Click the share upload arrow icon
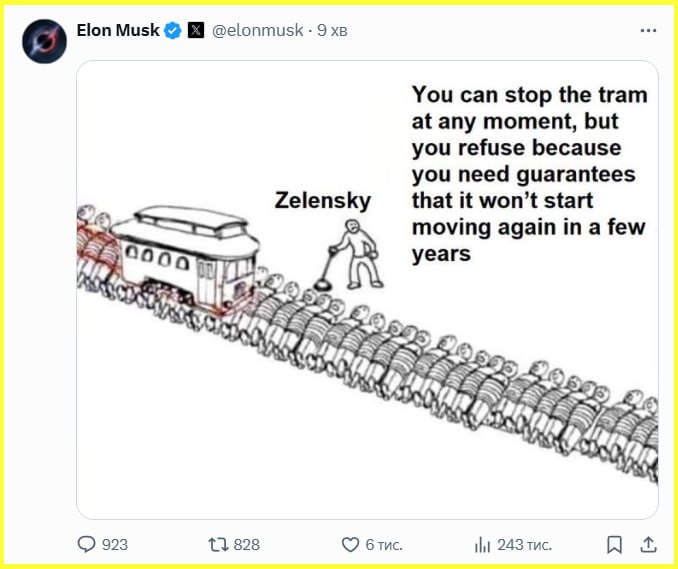Screen dimensions: 678x569 pyautogui.click(x=648, y=544)
